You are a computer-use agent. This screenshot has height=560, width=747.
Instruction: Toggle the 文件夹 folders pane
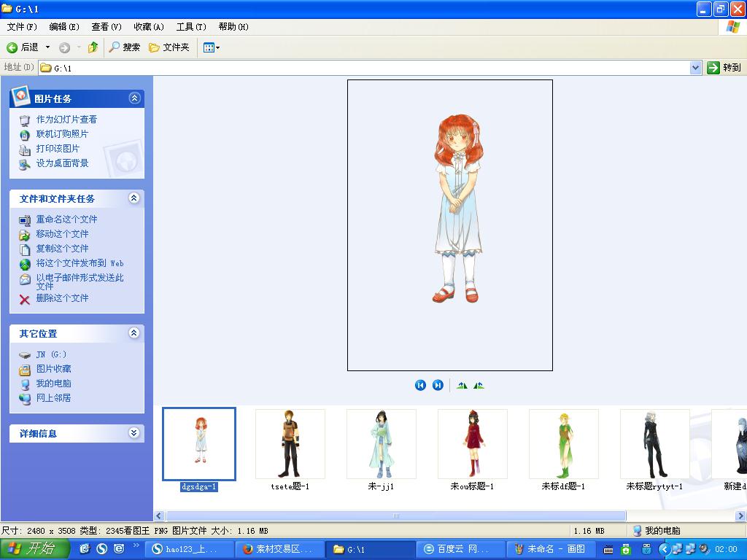(x=169, y=47)
